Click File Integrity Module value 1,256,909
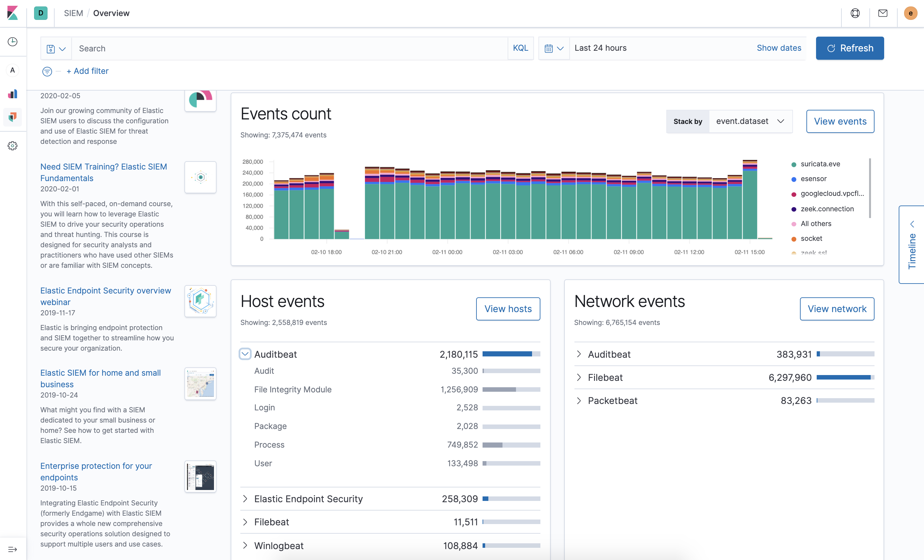924x560 pixels. pyautogui.click(x=459, y=389)
